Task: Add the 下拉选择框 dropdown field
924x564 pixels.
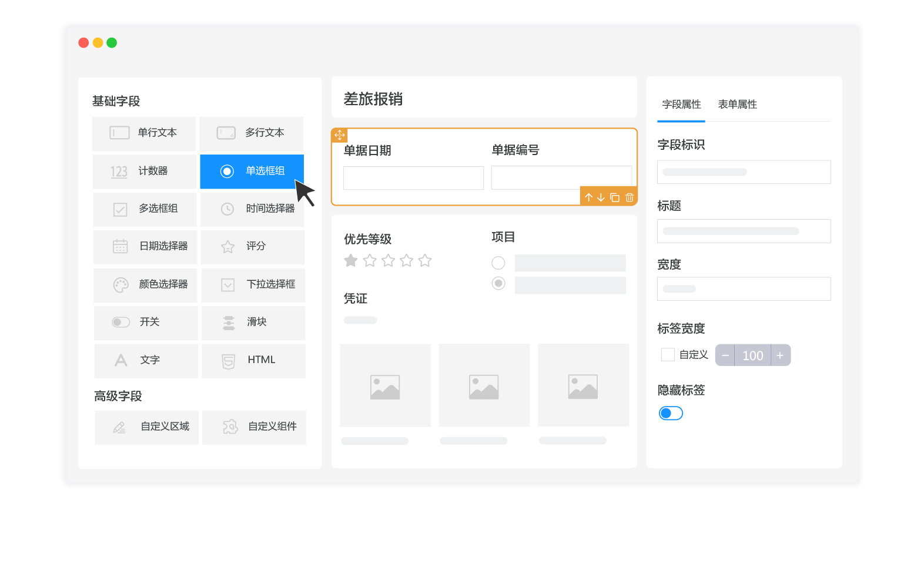Action: click(253, 284)
